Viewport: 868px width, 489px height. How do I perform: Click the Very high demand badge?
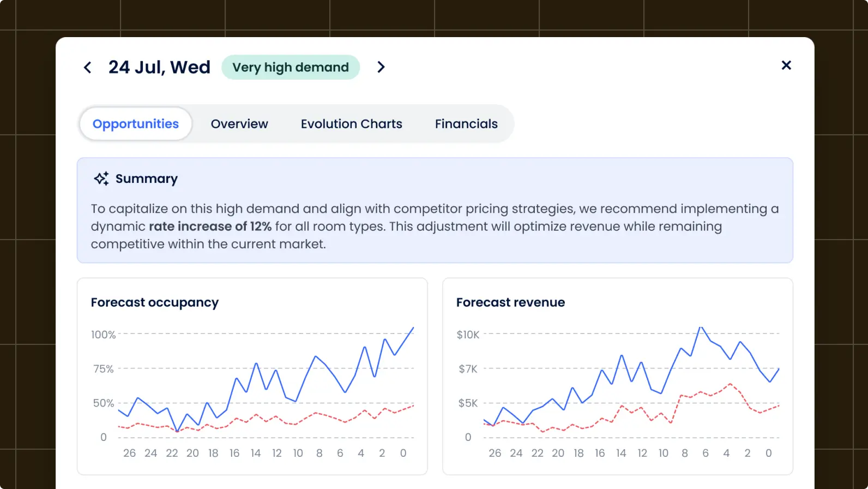click(x=290, y=67)
